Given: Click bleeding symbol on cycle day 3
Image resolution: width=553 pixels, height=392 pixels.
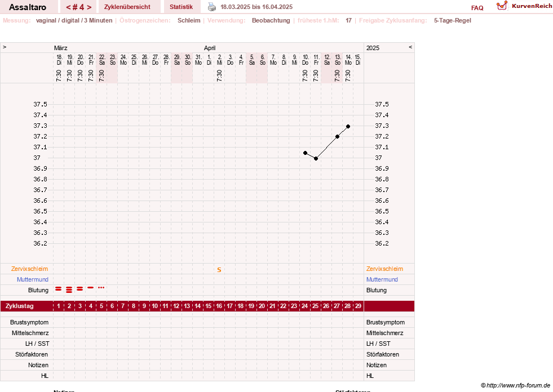Looking at the screenshot, I should point(79,289).
